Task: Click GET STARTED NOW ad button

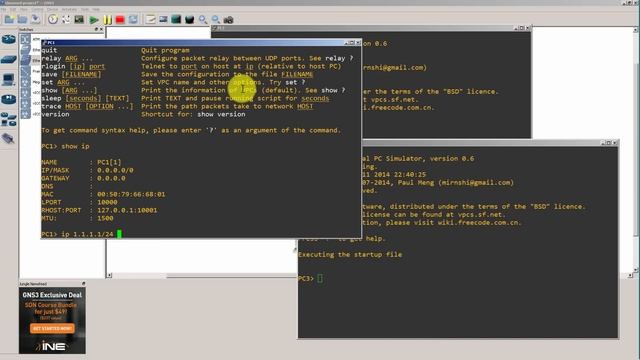Action: (x=52, y=329)
